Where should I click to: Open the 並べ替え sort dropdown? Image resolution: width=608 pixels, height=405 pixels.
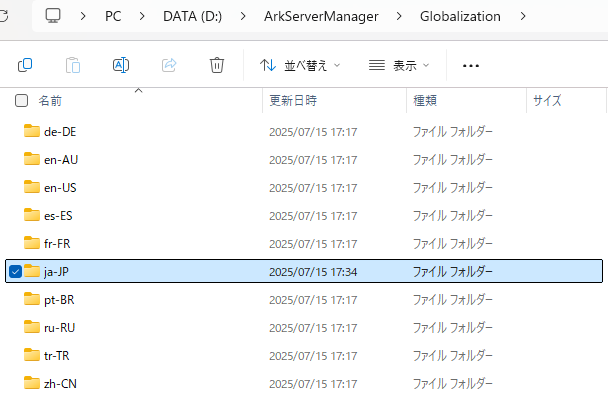300,65
